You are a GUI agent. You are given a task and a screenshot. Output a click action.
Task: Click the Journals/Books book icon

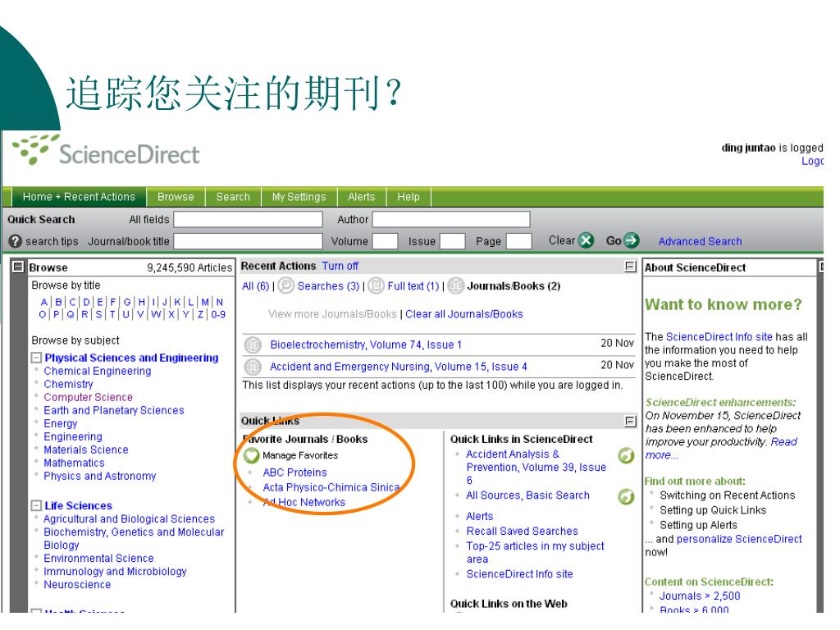click(x=456, y=285)
